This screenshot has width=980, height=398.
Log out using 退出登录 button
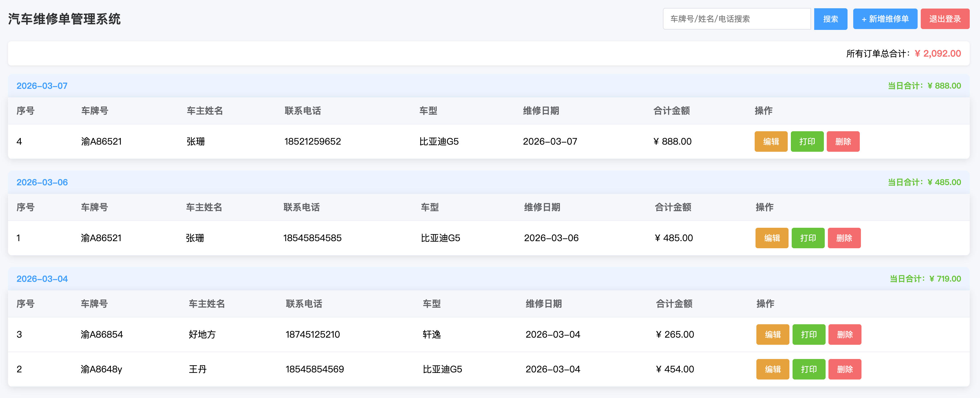click(945, 19)
